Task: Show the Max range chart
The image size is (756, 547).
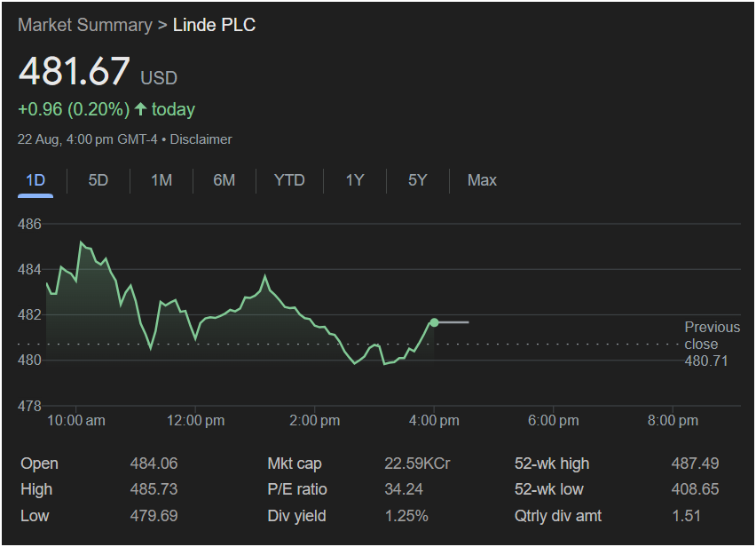Action: 482,180
